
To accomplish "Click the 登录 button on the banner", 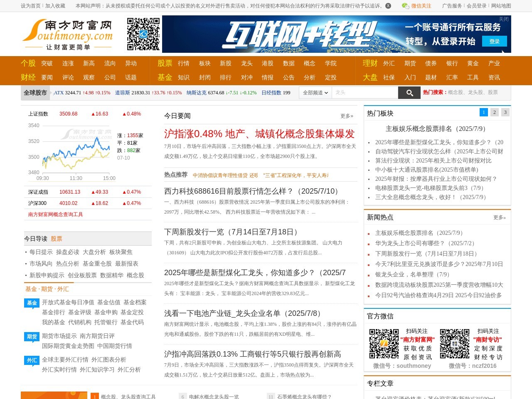I will pyautogui.click(x=494, y=41).
